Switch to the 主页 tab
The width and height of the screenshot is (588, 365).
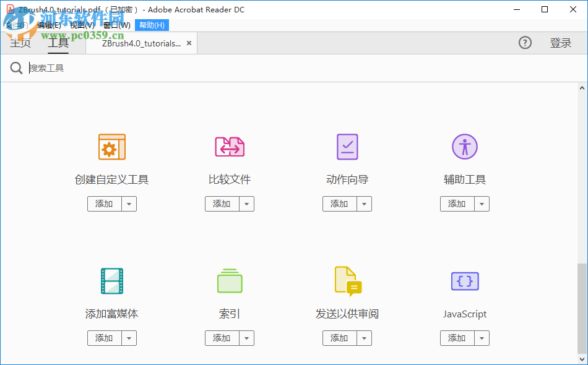click(x=19, y=43)
